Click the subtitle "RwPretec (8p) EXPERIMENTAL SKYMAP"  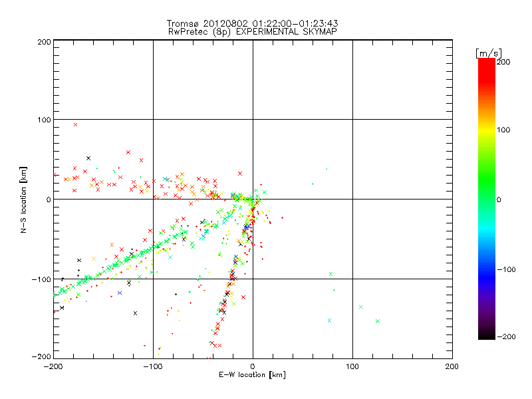(253, 32)
